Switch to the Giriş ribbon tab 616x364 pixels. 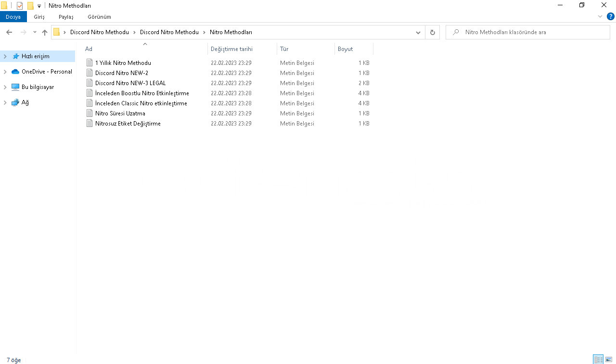click(x=39, y=17)
